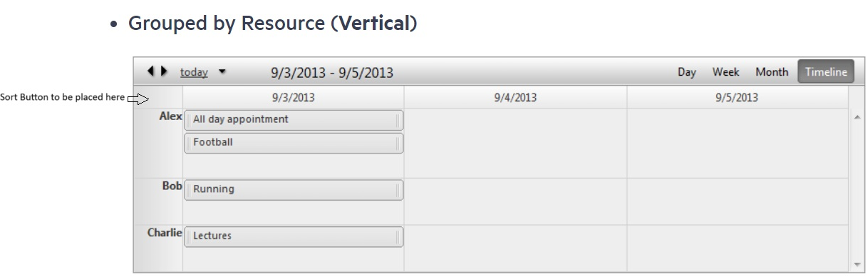Image resolution: width=868 pixels, height=277 pixels.
Task: Go to previous date range arrow
Action: 151,71
